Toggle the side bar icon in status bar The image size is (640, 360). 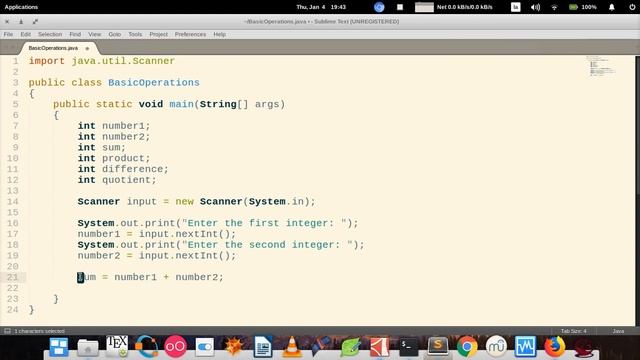[7, 331]
